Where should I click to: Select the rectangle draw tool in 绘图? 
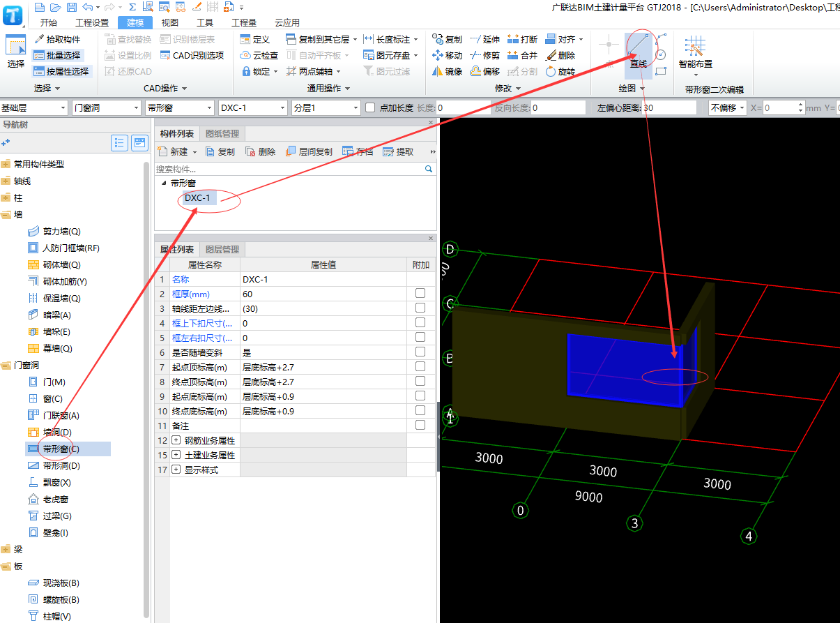pyautogui.click(x=661, y=71)
